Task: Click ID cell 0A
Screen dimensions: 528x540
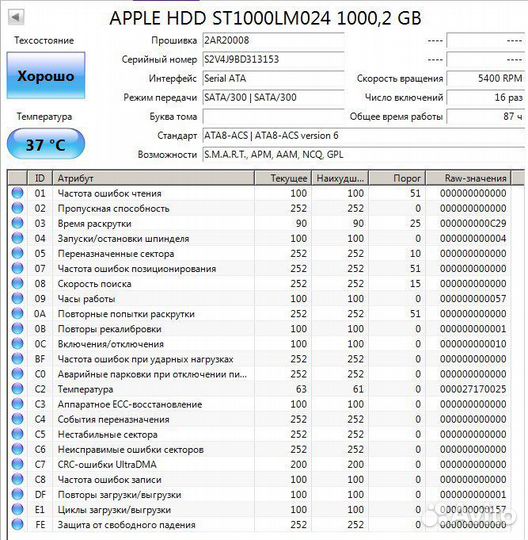Action: coord(40,314)
